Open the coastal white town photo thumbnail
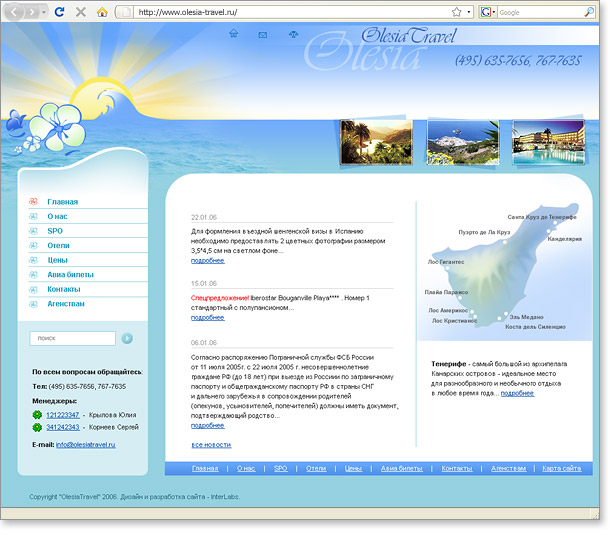Image resolution: width=611 pixels, height=535 pixels. pos(463,142)
